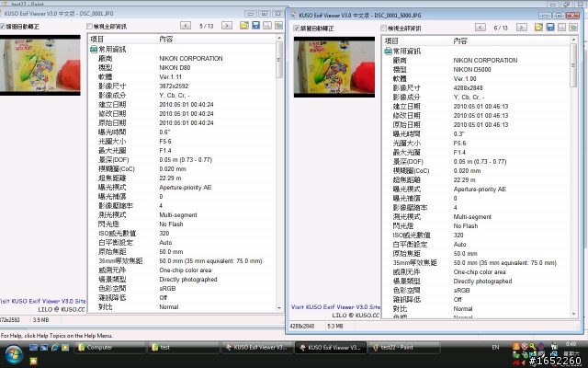The image size is (588, 368).
Task: Toggle 檢視全部資訊 checkbox in DSC_0001.JPG window
Action: 89,27
